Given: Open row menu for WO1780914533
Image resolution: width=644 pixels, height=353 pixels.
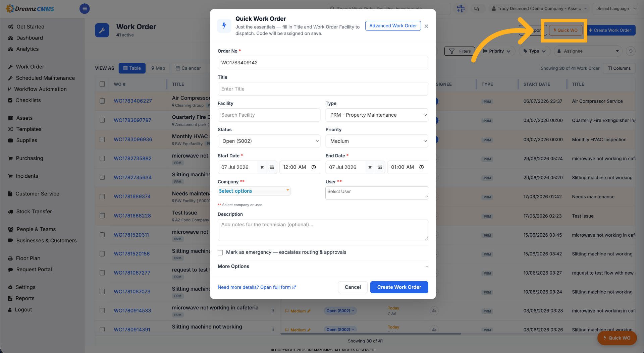Looking at the screenshot, I should (x=273, y=311).
